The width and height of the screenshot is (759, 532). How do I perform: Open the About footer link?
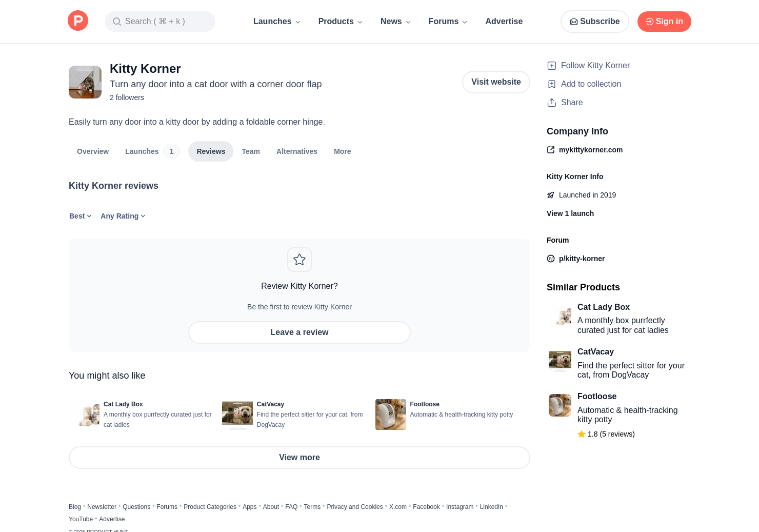[x=271, y=507]
